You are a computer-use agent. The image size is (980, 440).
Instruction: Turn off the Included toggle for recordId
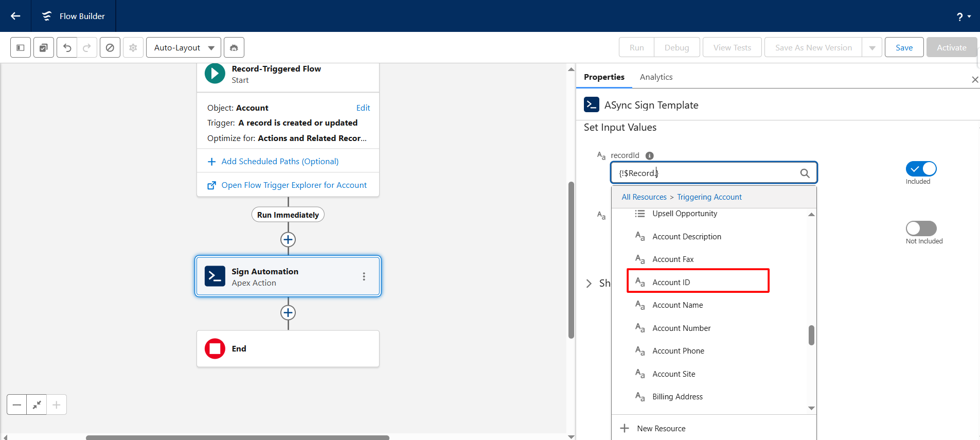(921, 169)
